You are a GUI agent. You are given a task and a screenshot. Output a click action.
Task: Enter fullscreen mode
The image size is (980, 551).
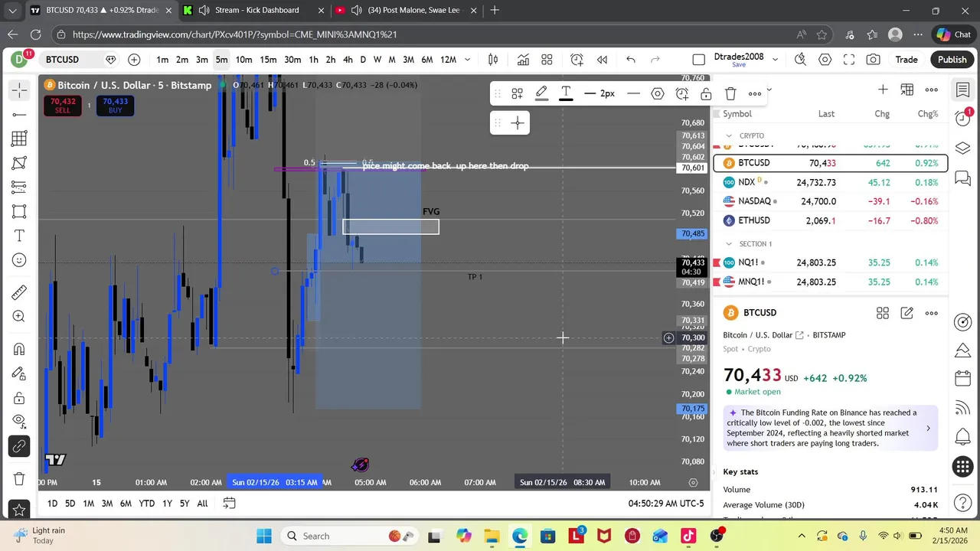pos(849,60)
